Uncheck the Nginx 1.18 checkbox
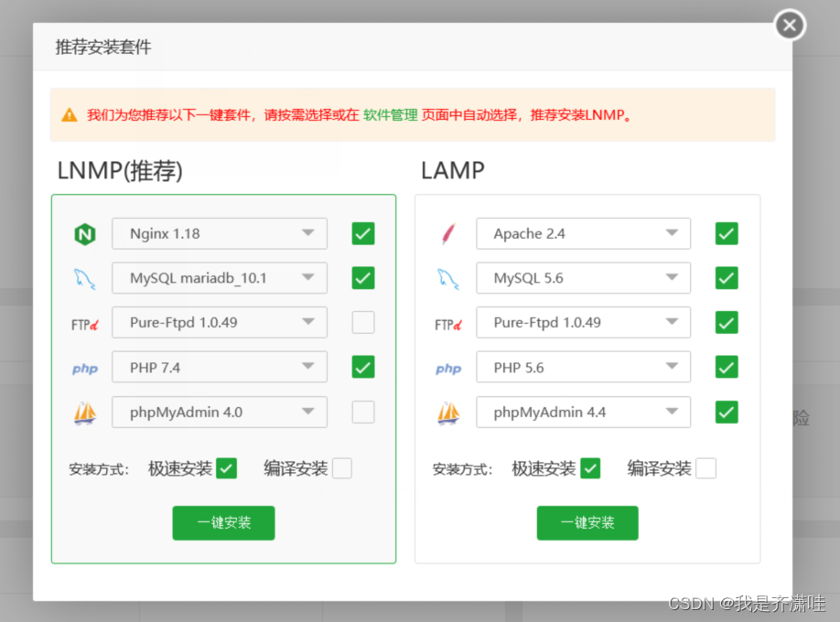The height and width of the screenshot is (622, 840). (363, 233)
